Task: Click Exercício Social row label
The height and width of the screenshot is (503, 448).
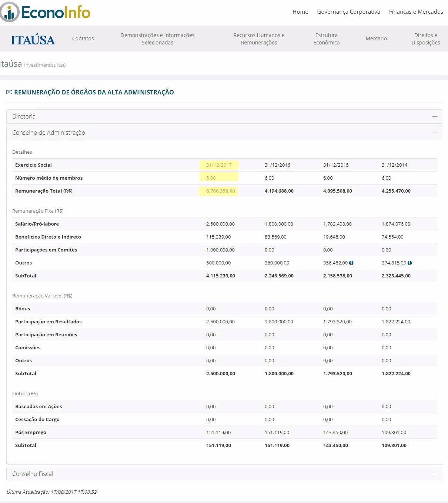Action: click(x=33, y=165)
